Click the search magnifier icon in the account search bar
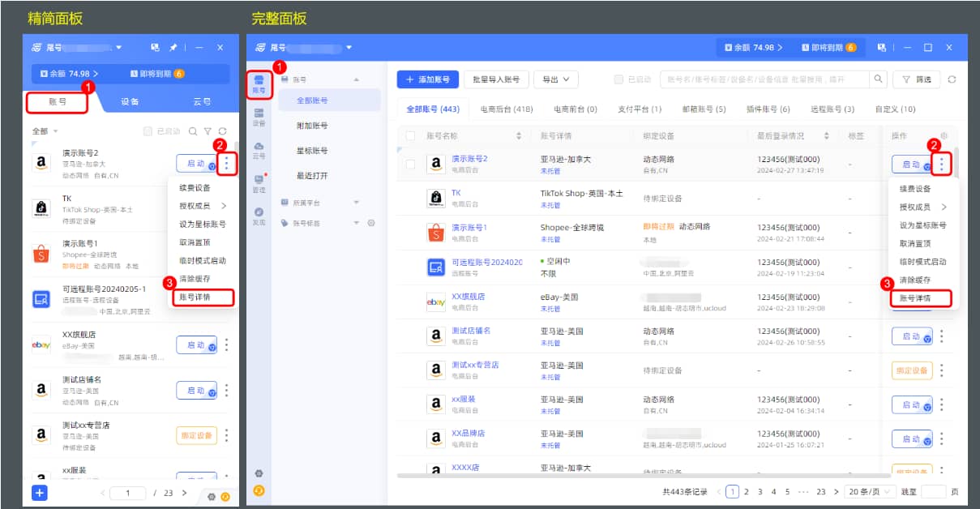This screenshot has height=509, width=980. pyautogui.click(x=878, y=79)
